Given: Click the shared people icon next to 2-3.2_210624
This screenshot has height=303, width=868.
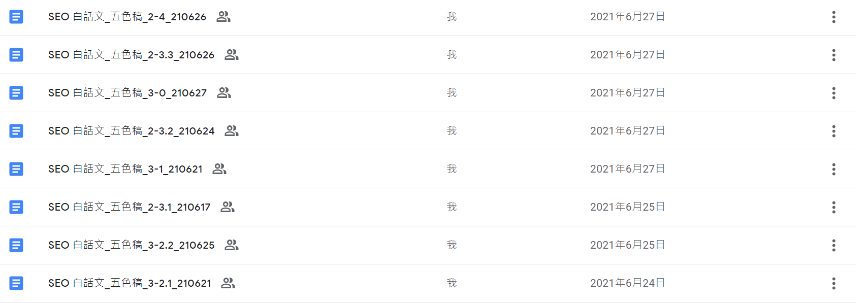Looking at the screenshot, I should click(232, 131).
